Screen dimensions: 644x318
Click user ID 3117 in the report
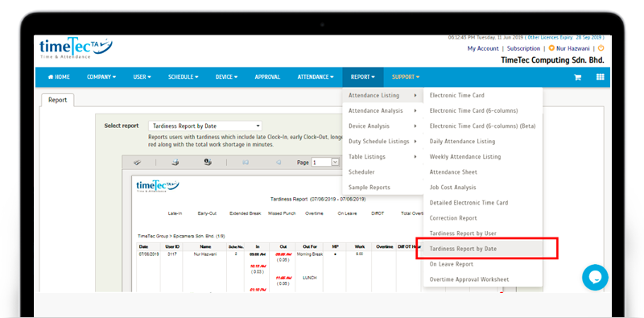coord(172,254)
